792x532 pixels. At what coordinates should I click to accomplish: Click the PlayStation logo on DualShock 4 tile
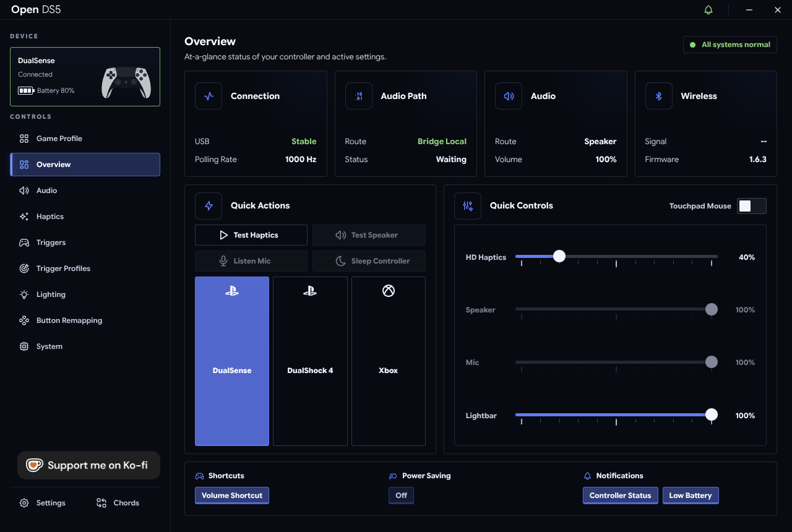pyautogui.click(x=310, y=291)
